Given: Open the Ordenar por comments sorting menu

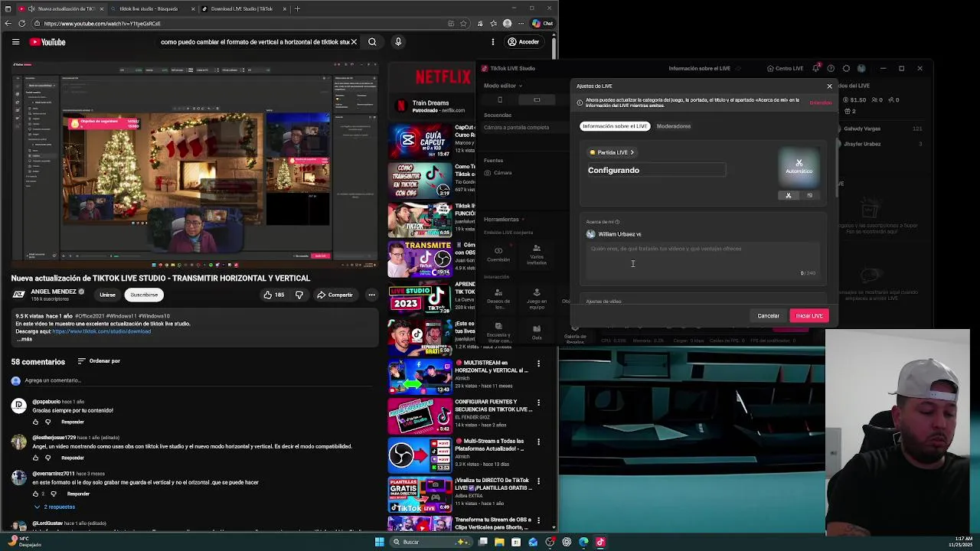Looking at the screenshot, I should click(99, 361).
